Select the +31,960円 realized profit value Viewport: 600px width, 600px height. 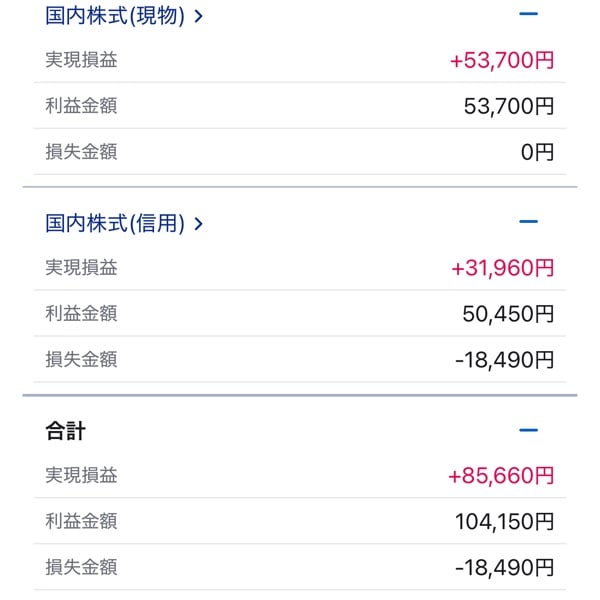501,268
